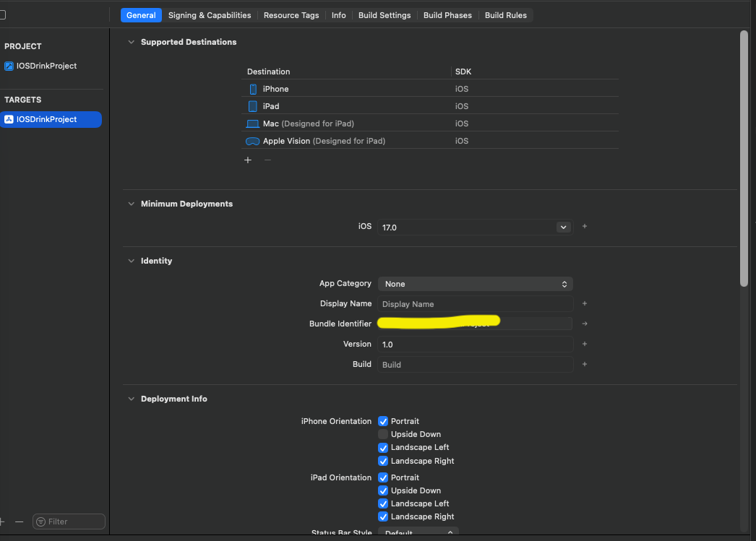The height and width of the screenshot is (541, 756).
Task: Add a new supported destination with plus
Action: click(x=248, y=160)
